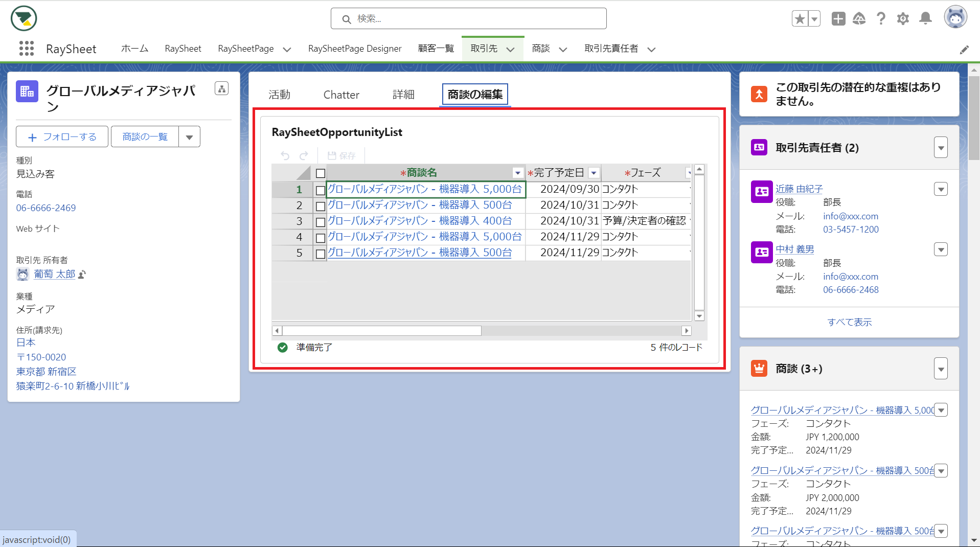
Task: Check the checkbox in grid row 1
Action: point(321,191)
